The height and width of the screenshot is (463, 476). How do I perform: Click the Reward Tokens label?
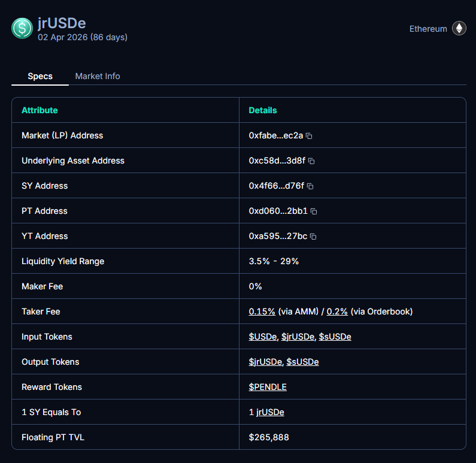click(x=51, y=387)
